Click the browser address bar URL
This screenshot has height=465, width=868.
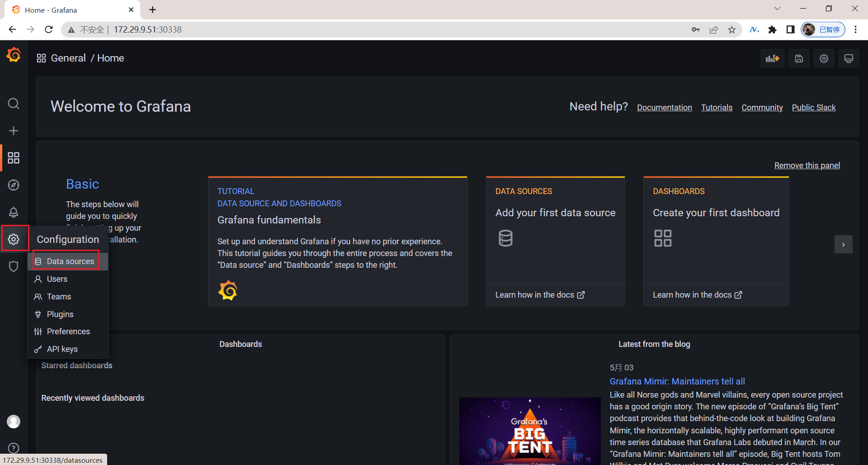[148, 29]
